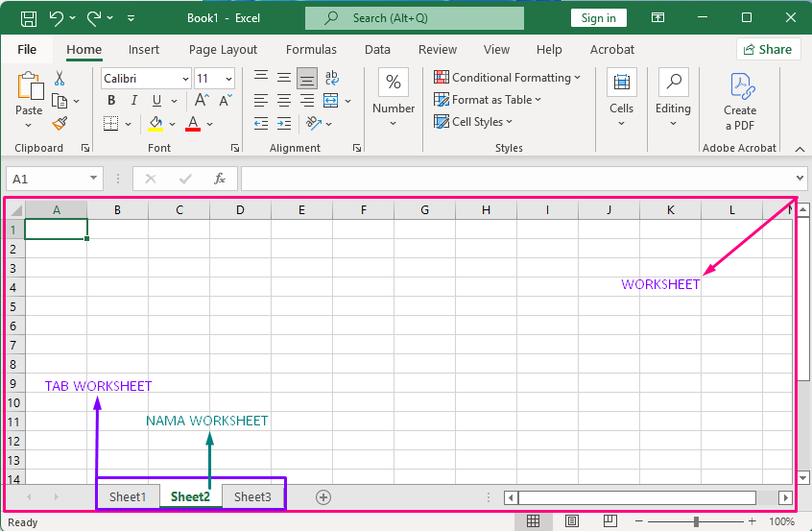Toggle Bold formatting

(111, 101)
